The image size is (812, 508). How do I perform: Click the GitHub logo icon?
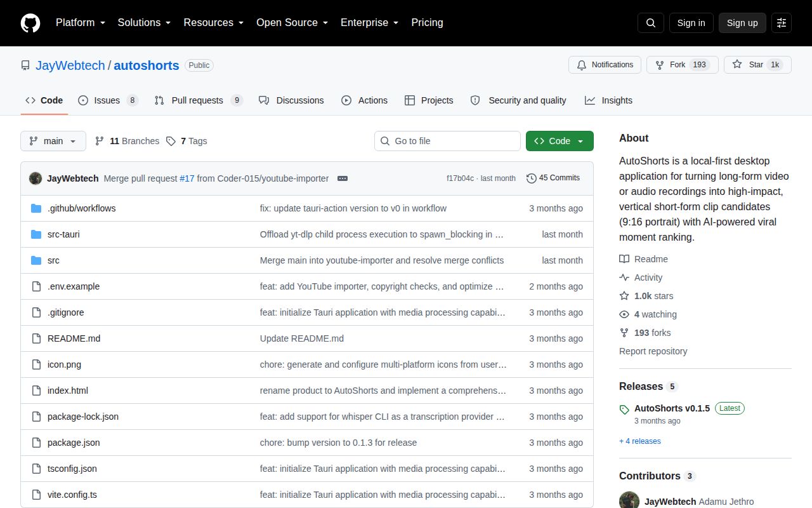coord(30,23)
